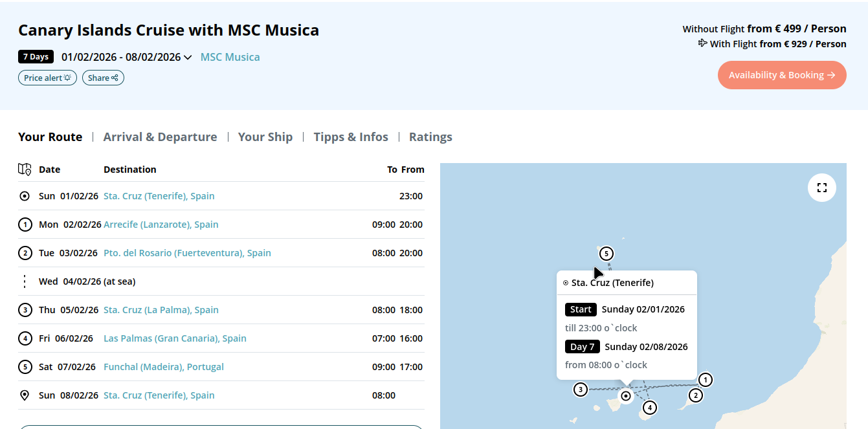Screen dimensions: 868x429
Task: Open the Pto. del Rosario (Fuerteventura) link
Action: [187, 253]
